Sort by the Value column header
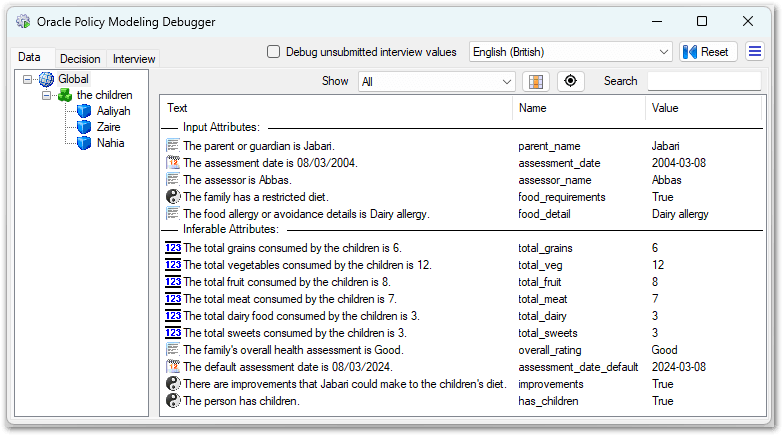Viewport: 783px width, 436px height. click(704, 108)
